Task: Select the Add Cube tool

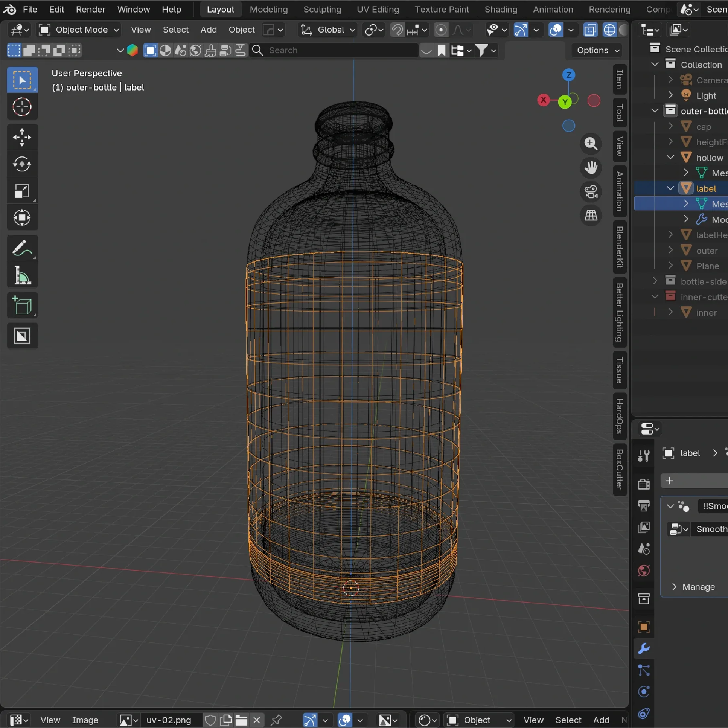Action: click(x=22, y=305)
